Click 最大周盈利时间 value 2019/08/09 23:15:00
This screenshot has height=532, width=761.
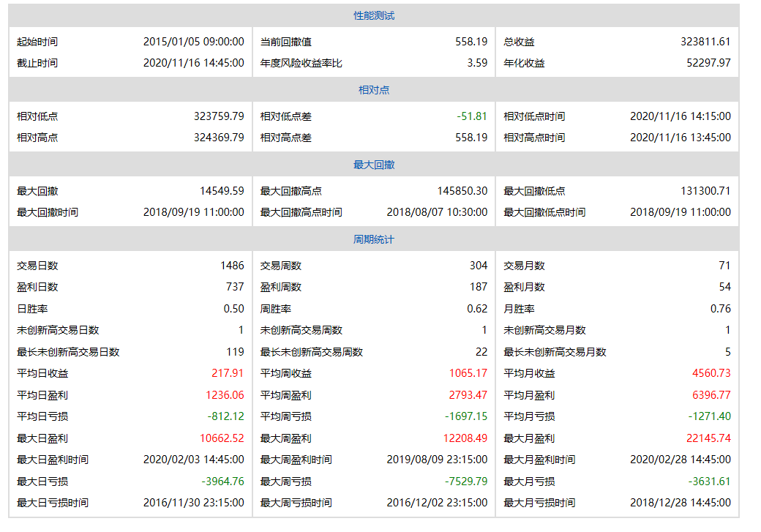point(437,460)
